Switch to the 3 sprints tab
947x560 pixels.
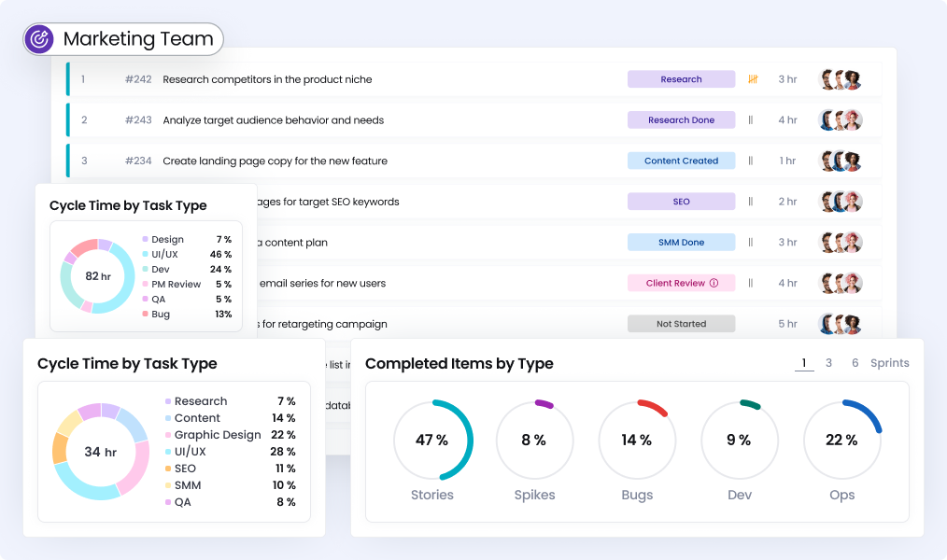click(x=828, y=363)
